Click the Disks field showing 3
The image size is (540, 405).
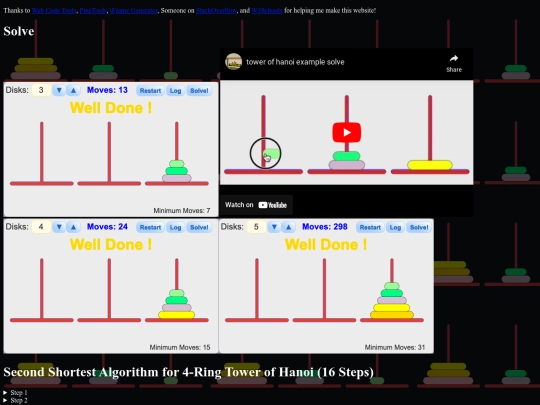[x=41, y=90]
